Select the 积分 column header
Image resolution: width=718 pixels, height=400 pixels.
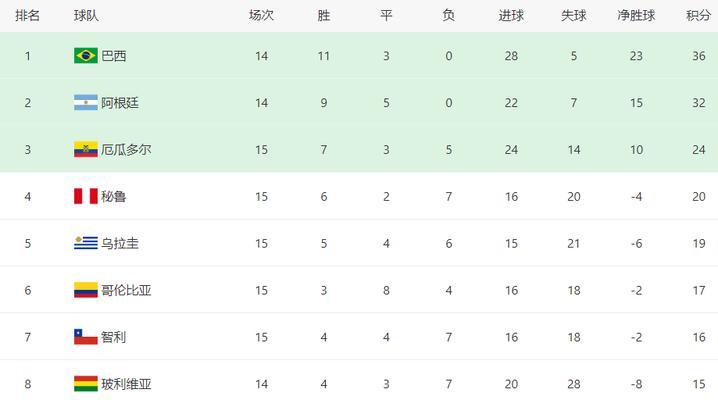coord(698,16)
